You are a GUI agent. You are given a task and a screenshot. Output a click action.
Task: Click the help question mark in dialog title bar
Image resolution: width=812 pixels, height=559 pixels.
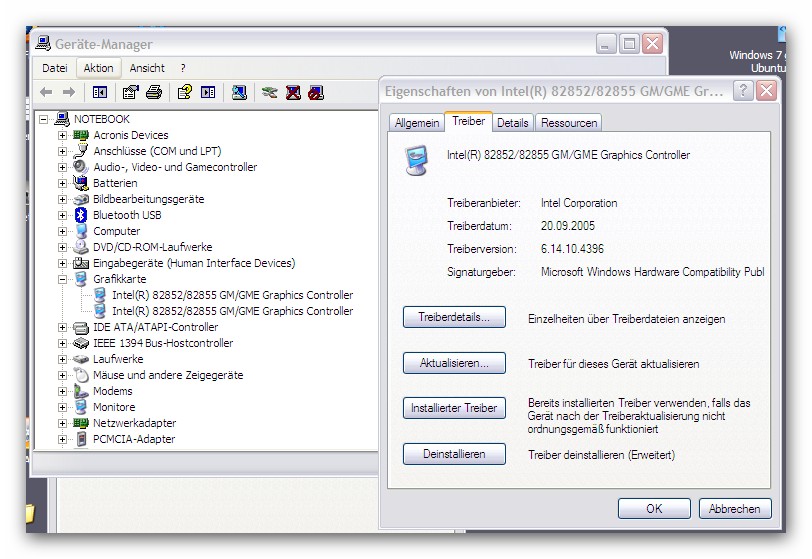point(743,91)
